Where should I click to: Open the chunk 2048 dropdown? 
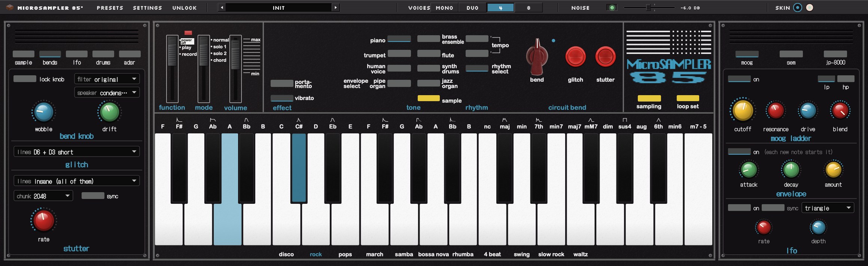click(x=43, y=196)
